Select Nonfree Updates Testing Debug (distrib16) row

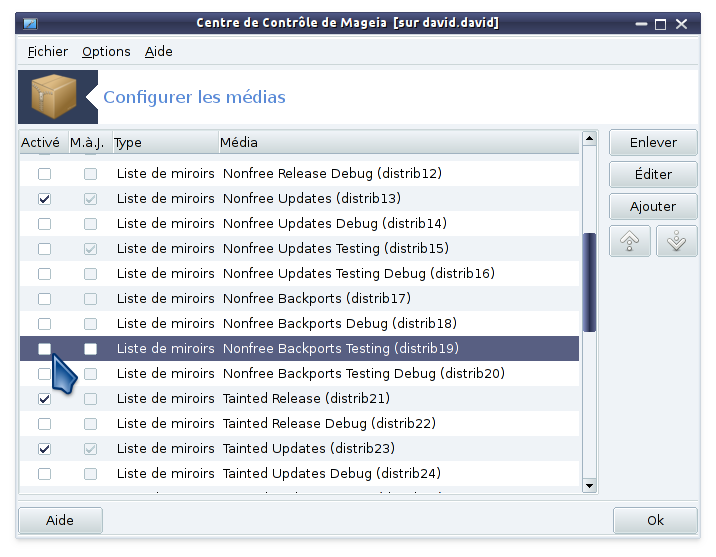click(299, 273)
